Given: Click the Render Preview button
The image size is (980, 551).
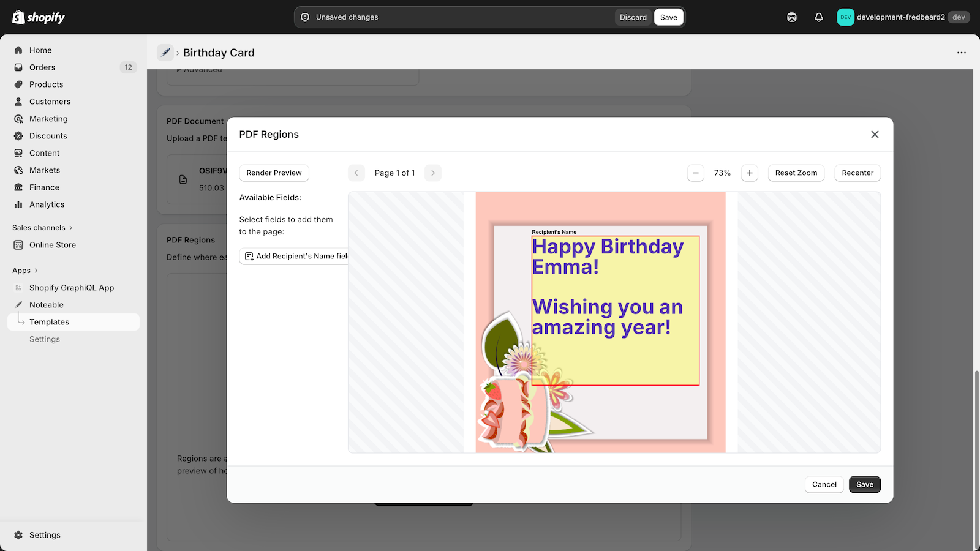Looking at the screenshot, I should tap(274, 173).
